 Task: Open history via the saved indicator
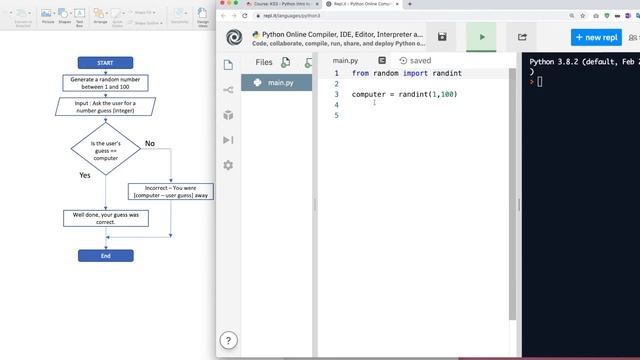pos(415,60)
